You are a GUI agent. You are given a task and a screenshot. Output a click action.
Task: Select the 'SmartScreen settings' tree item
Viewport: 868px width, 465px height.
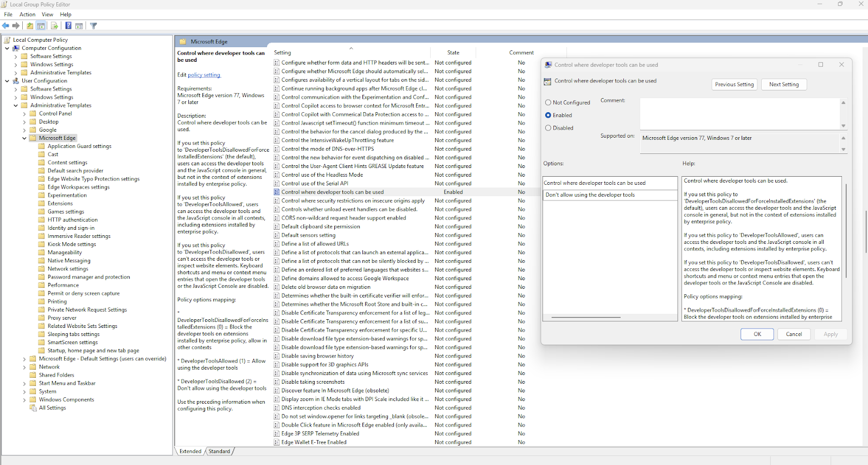point(73,343)
